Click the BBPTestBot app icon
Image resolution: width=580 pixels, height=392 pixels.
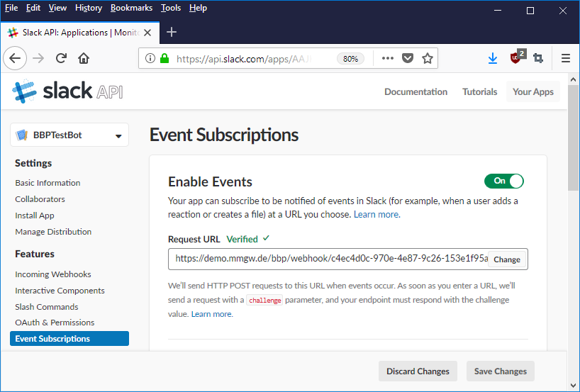click(x=21, y=135)
